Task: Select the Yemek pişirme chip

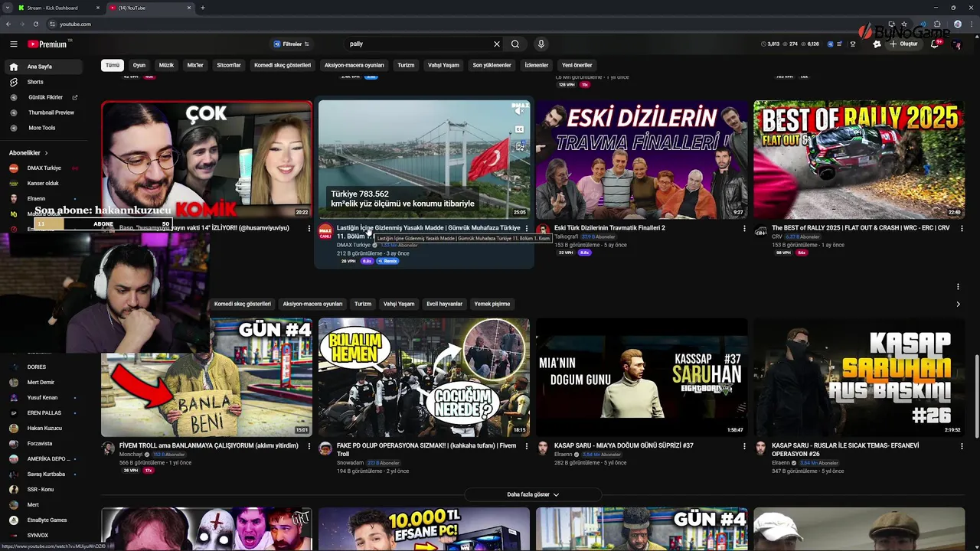Action: (492, 304)
